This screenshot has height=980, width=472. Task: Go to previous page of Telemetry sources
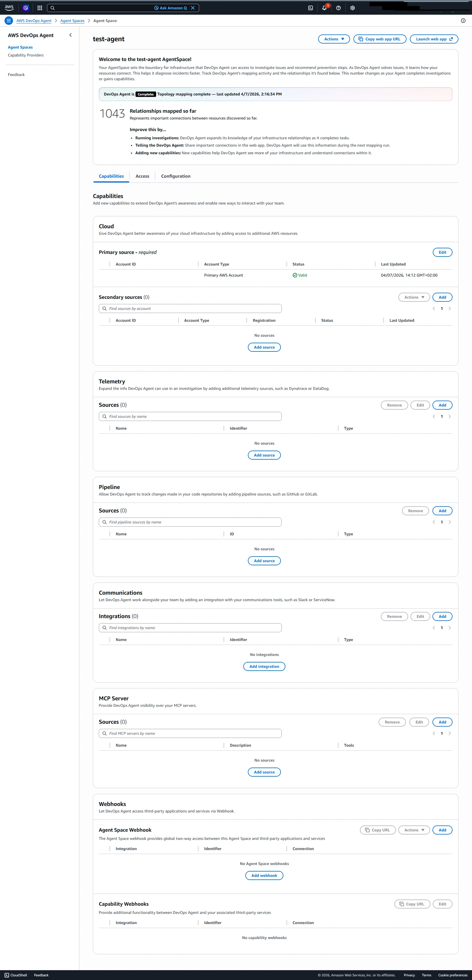click(434, 417)
